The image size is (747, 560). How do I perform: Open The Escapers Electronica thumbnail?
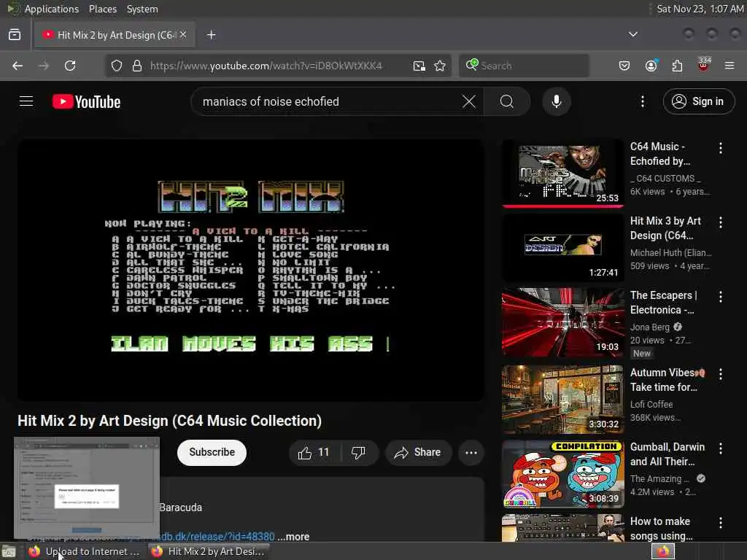click(x=562, y=322)
